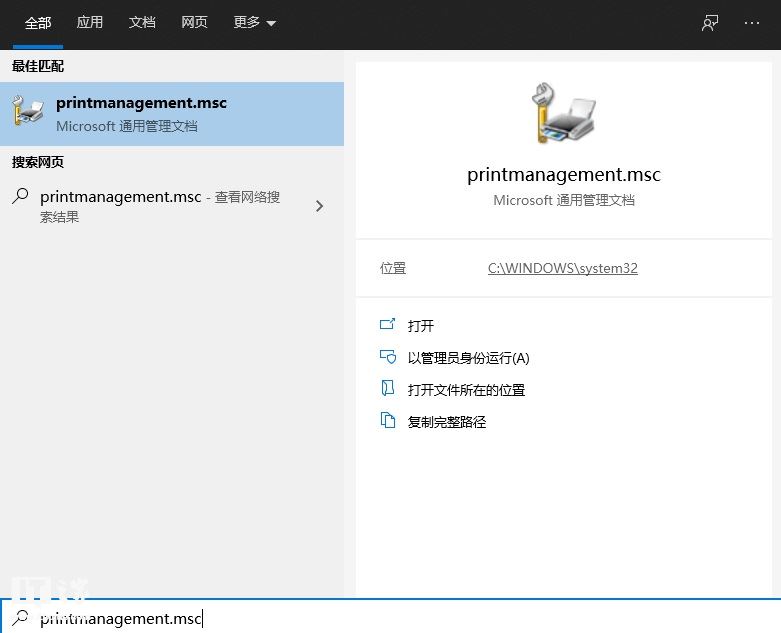
Task: Click the 最佳匹配 heading
Action: pyautogui.click(x=38, y=66)
